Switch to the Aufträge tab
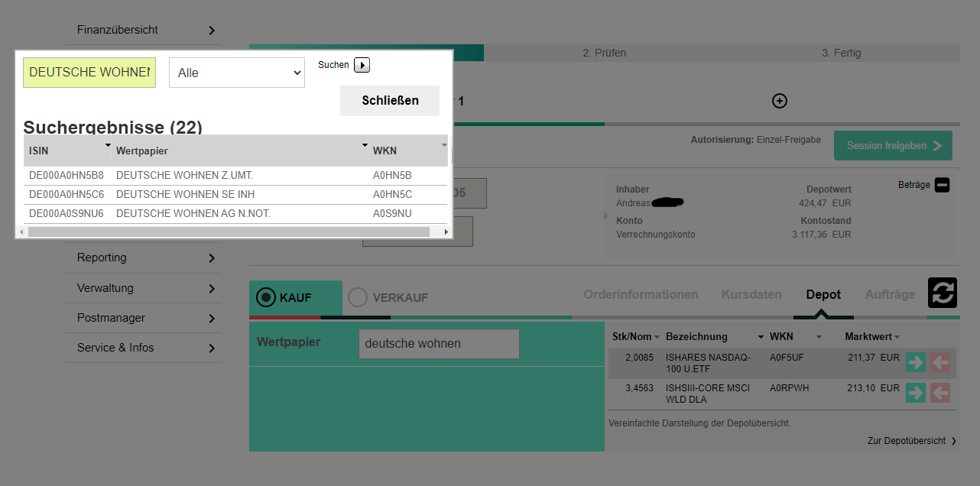This screenshot has height=486, width=980. [x=890, y=295]
